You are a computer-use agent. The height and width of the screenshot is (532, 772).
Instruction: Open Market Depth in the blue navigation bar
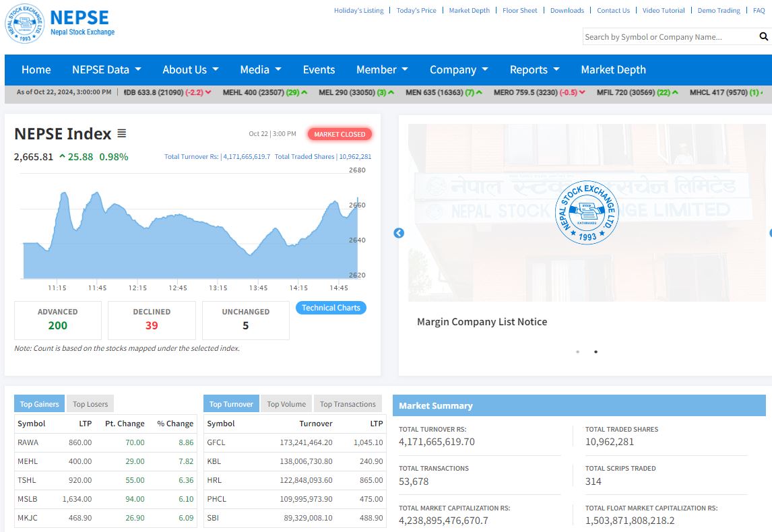[613, 70]
